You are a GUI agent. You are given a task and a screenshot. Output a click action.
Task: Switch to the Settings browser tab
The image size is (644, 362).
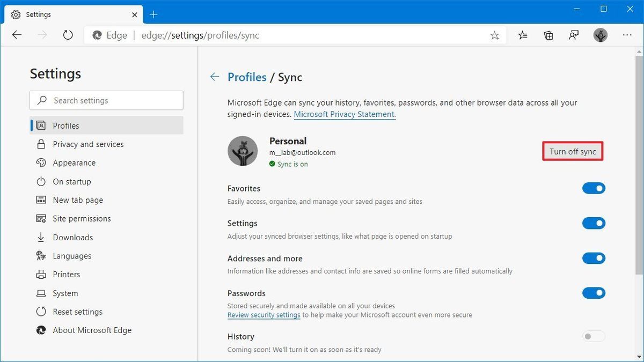point(70,14)
